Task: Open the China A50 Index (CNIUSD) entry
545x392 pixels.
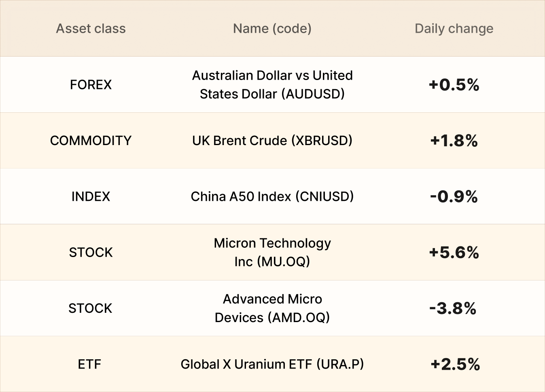Action: [x=272, y=197]
